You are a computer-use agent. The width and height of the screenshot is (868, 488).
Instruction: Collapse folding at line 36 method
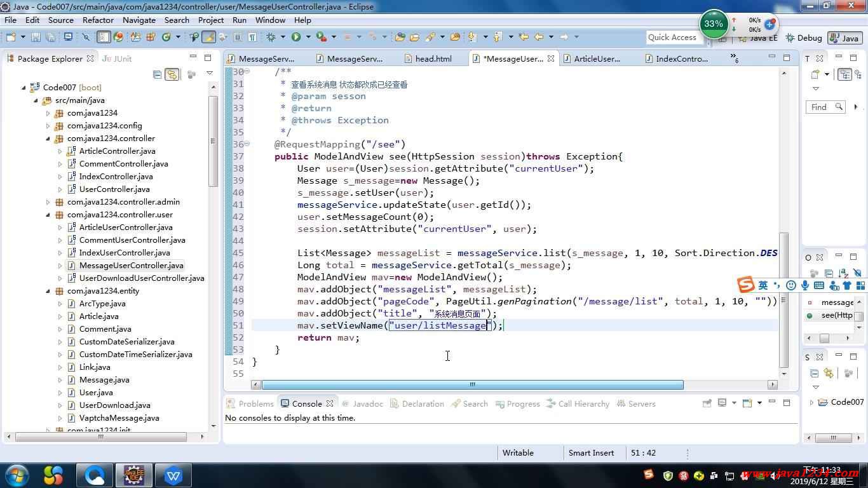pos(247,144)
